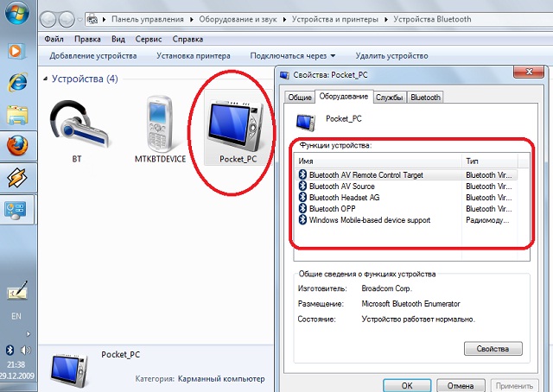
Task: Show hidden tray icons arrow
Action: pos(29,333)
